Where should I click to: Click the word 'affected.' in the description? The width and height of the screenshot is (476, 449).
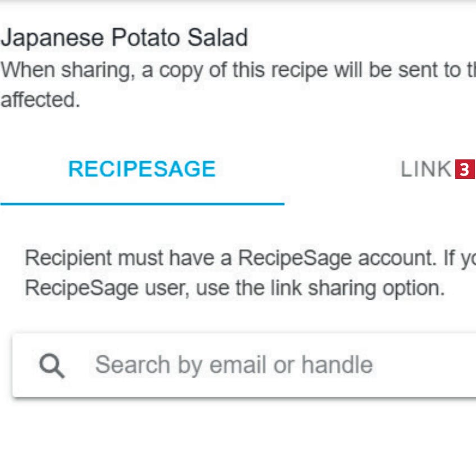tap(40, 100)
